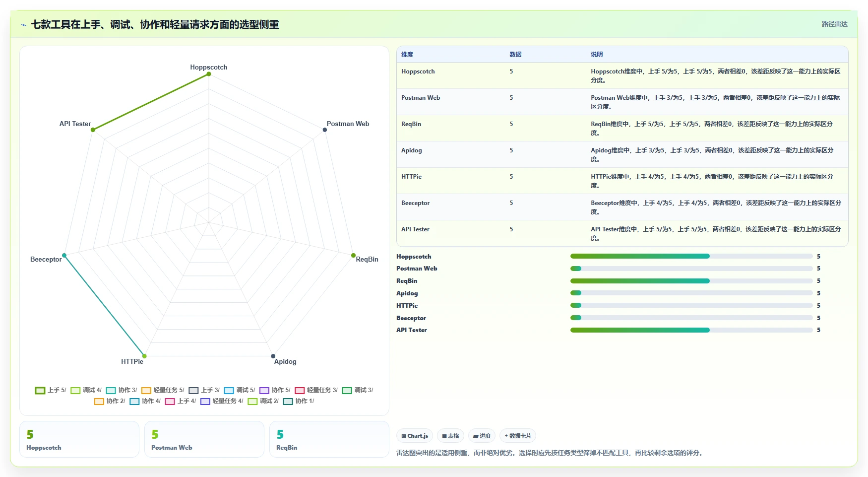Select the Hoppscotch table row name
Image resolution: width=868 pixels, height=477 pixels.
418,71
